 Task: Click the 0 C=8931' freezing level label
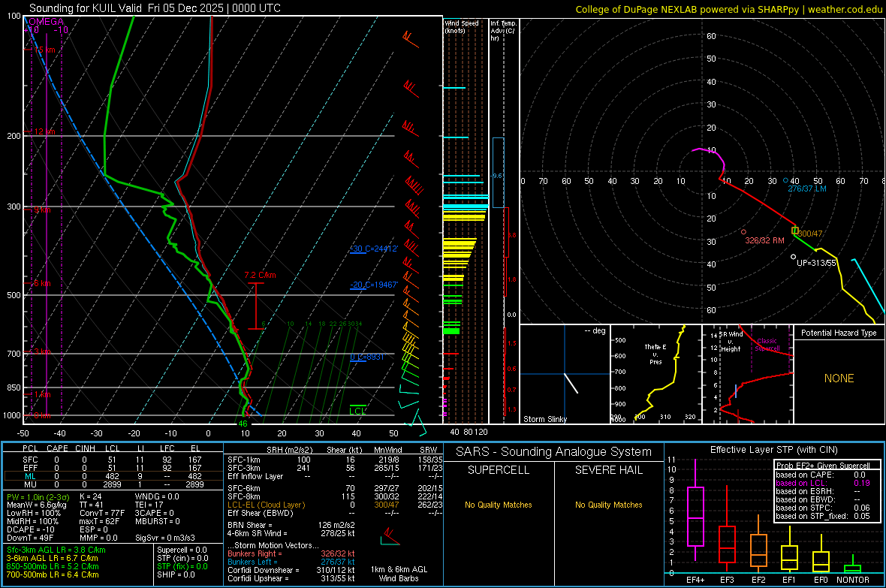coord(367,357)
